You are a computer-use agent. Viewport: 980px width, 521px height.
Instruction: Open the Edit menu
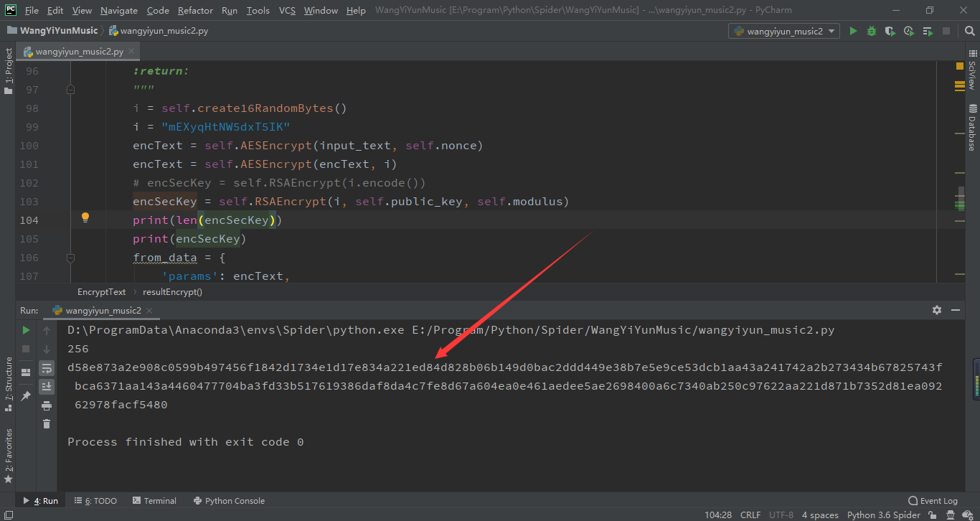tap(55, 10)
